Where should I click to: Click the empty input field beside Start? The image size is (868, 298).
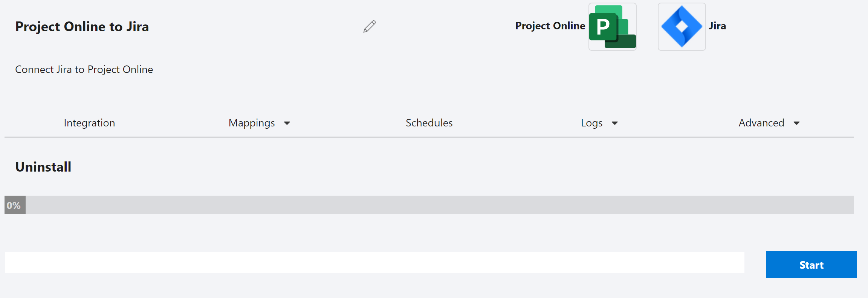click(x=375, y=262)
